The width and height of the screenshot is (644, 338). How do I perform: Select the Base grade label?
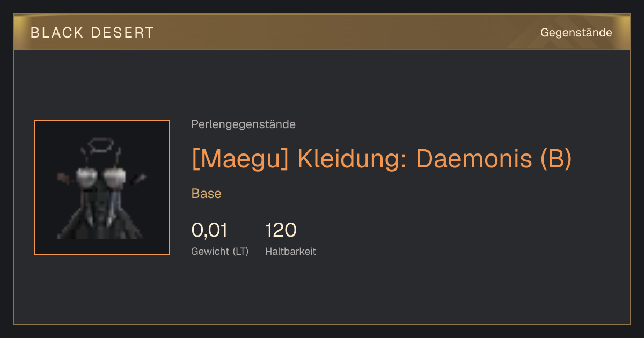click(x=207, y=194)
